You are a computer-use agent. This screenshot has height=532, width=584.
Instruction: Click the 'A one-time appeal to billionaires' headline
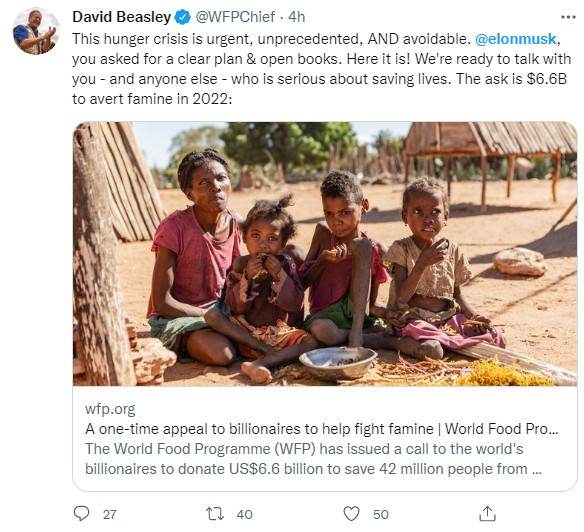tap(321, 429)
